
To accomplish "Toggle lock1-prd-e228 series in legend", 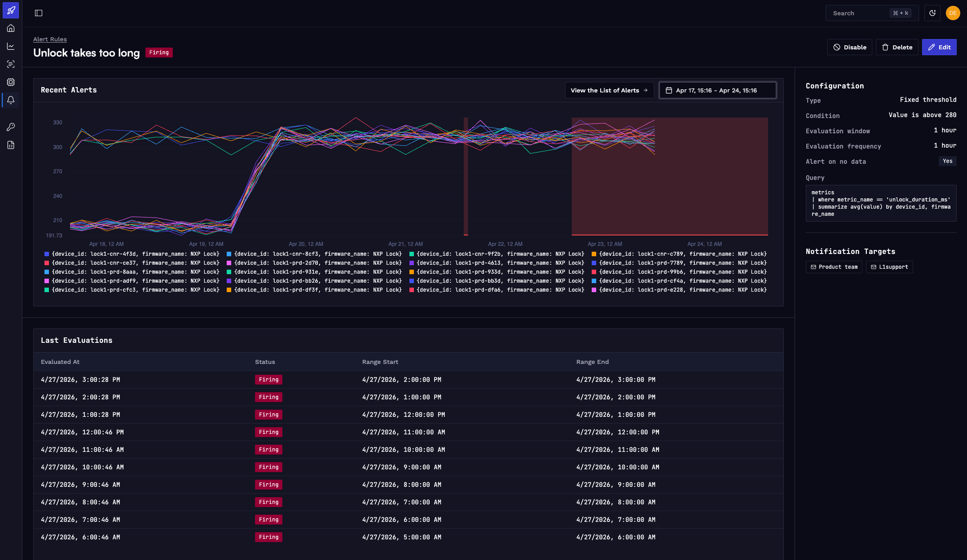I will point(679,290).
